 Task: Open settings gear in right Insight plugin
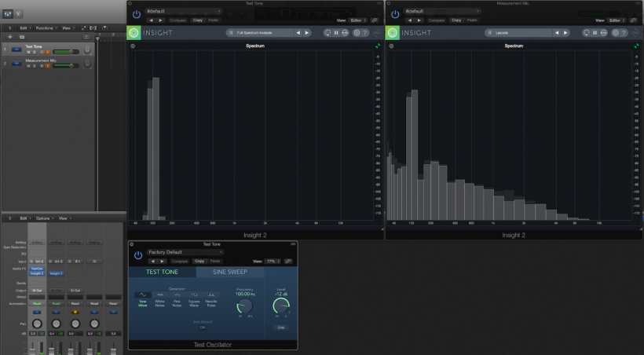click(613, 33)
